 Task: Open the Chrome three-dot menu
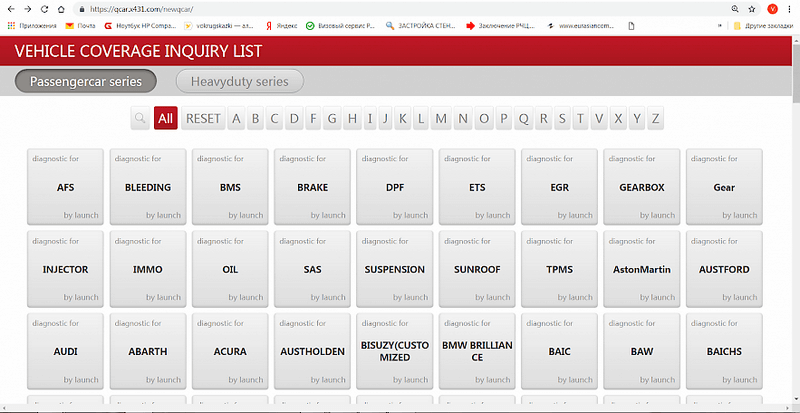790,9
